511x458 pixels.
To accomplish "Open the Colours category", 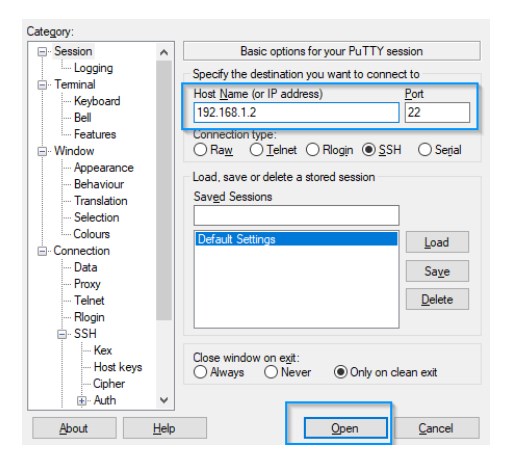I will point(92,234).
